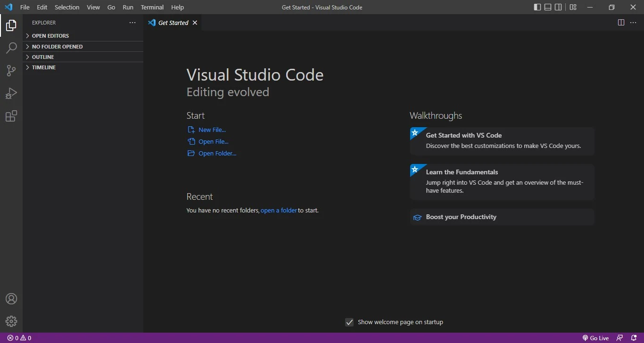Select the Get Started tab
Viewport: 644px width, 343px height.
pos(173,23)
